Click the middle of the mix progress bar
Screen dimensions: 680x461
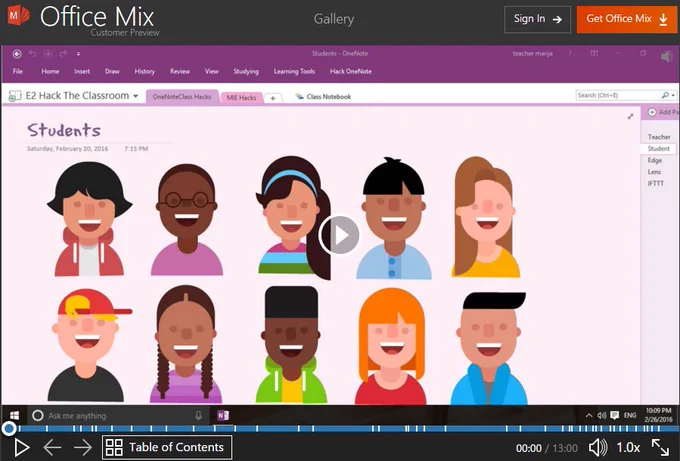pyautogui.click(x=340, y=429)
